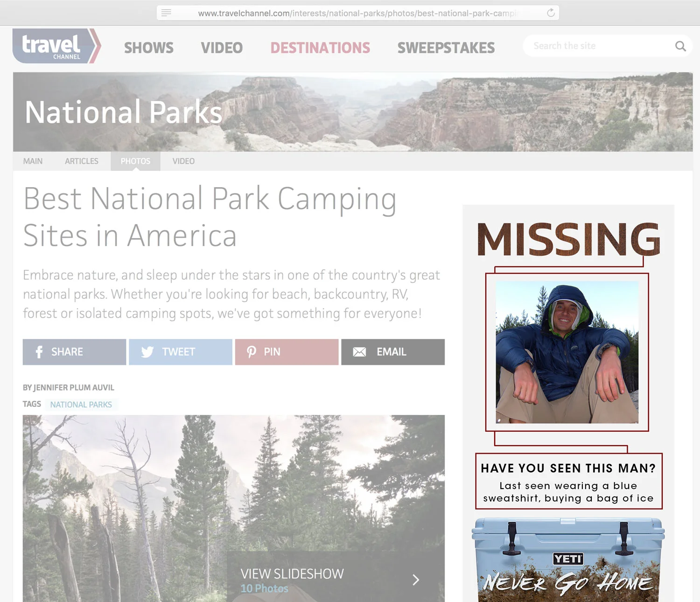Open the Shows menu
The image size is (700, 602).
pyautogui.click(x=149, y=48)
